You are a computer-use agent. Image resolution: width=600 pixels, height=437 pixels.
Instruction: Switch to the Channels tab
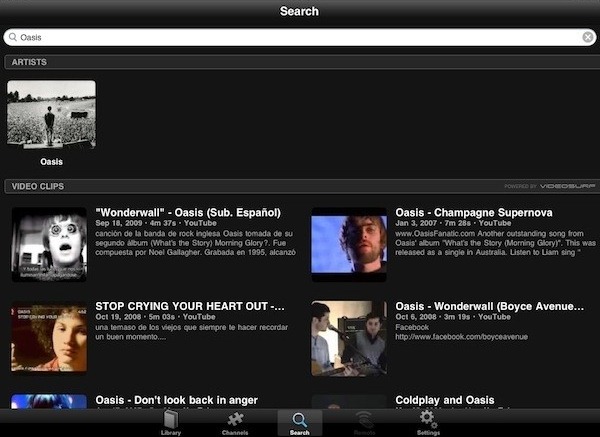pyautogui.click(x=235, y=423)
